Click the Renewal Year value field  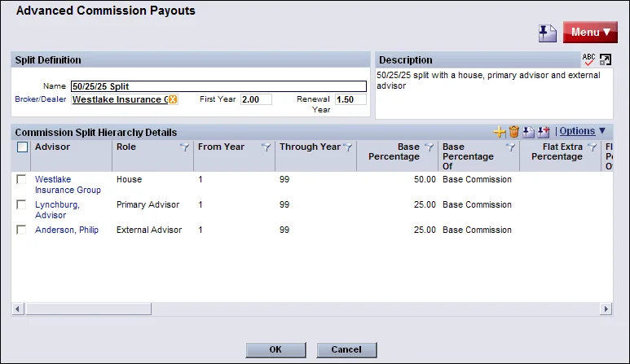(350, 99)
